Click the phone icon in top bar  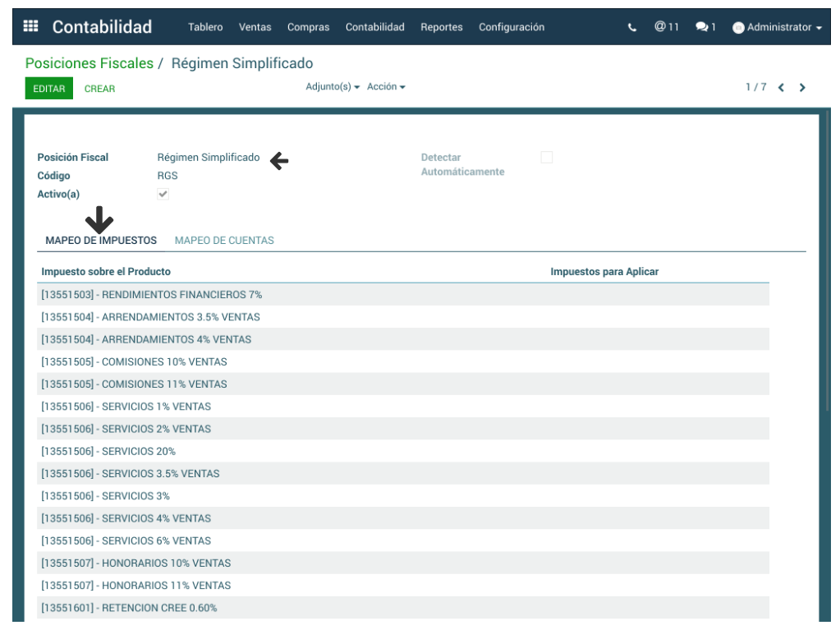(x=631, y=28)
